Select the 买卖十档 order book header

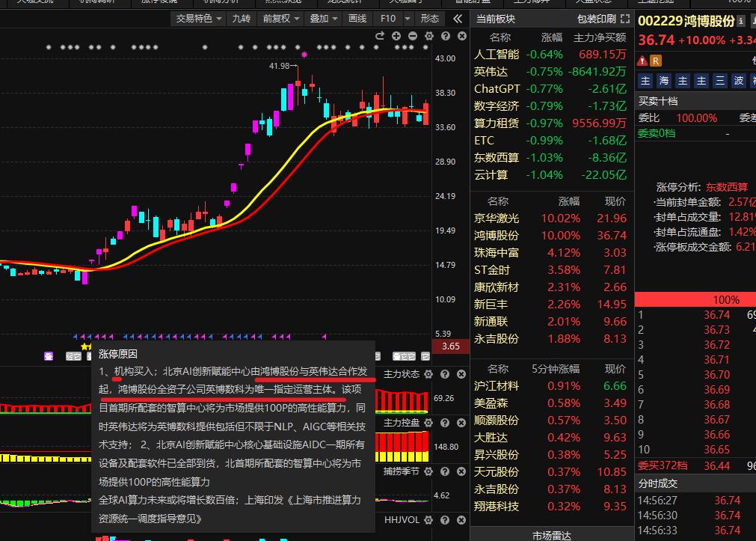tap(658, 101)
